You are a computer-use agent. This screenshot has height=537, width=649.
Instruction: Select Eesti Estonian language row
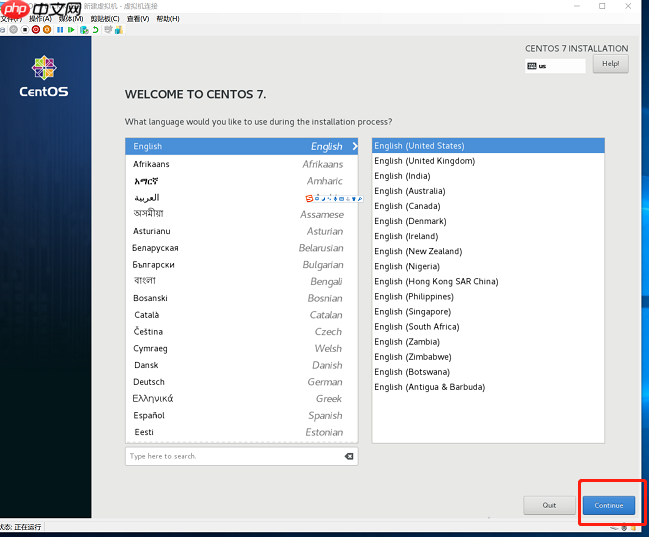click(242, 432)
